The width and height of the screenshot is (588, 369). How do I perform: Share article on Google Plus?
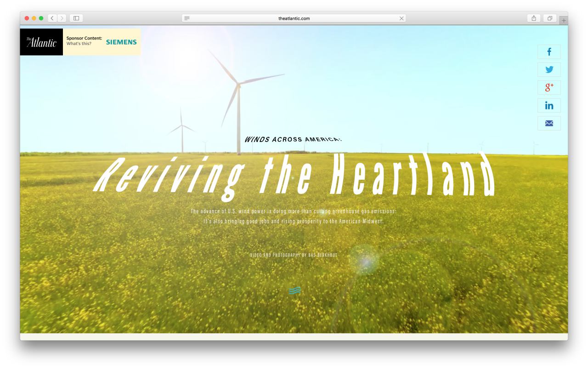(x=549, y=88)
